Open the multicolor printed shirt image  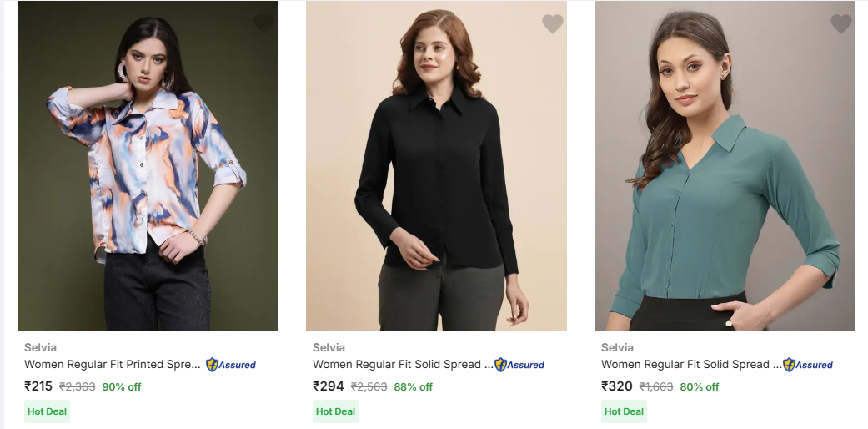click(148, 167)
